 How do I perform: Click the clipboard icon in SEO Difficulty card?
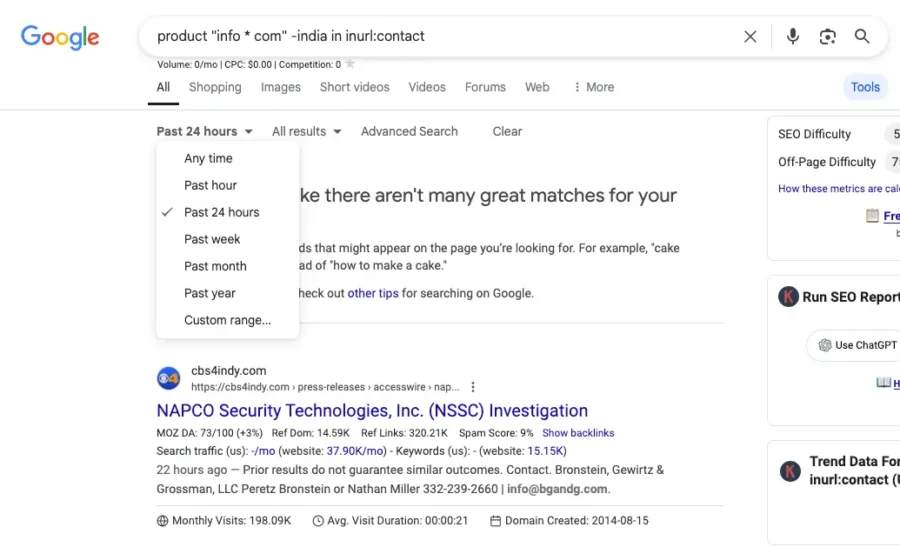pyautogui.click(x=872, y=216)
